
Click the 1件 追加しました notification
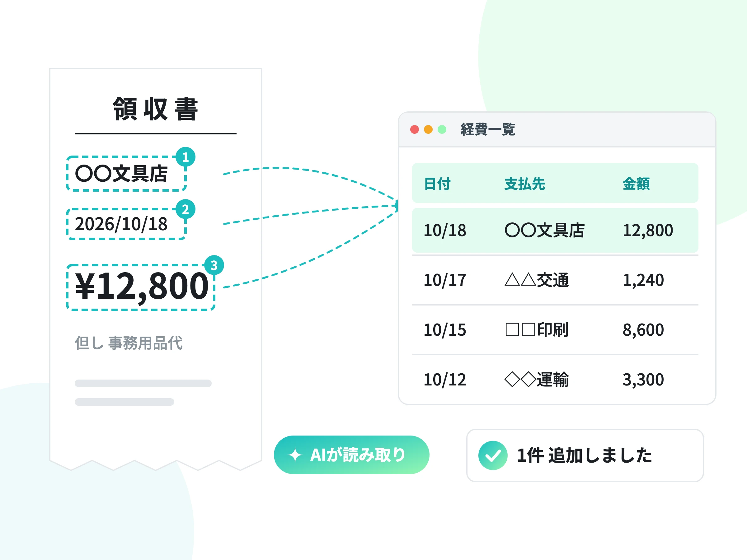[x=585, y=455]
